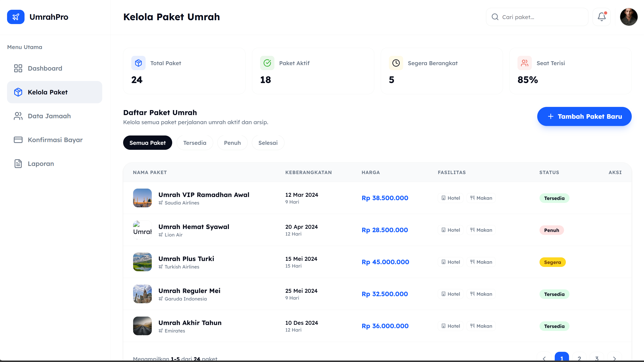644x362 pixels.
Task: Switch to the Tersedia filter
Action: 195,143
